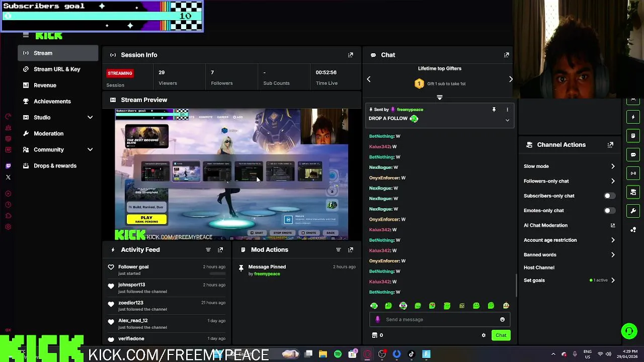The height and width of the screenshot is (362, 644).
Task: Open Stream URL & Key page
Action: point(58,69)
